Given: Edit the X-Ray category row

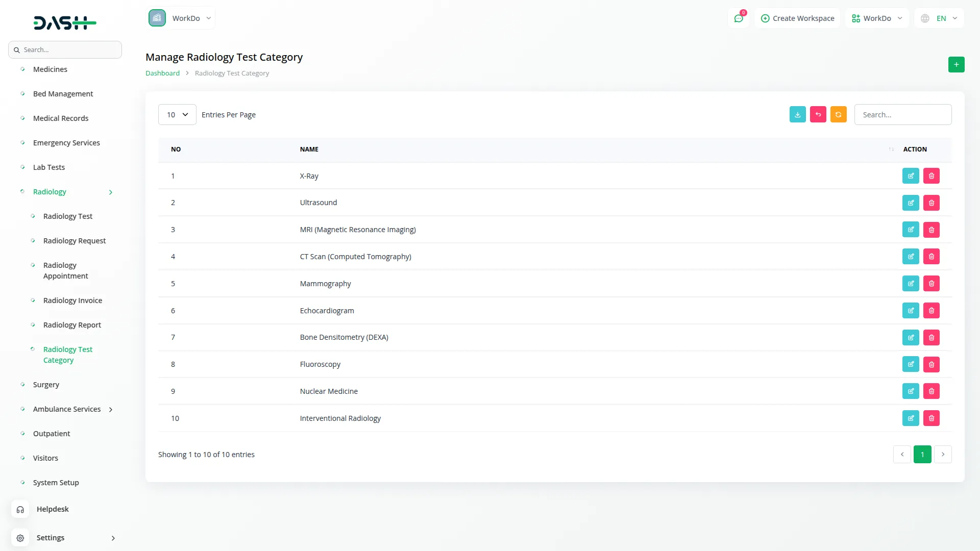Looking at the screenshot, I should tap(910, 176).
